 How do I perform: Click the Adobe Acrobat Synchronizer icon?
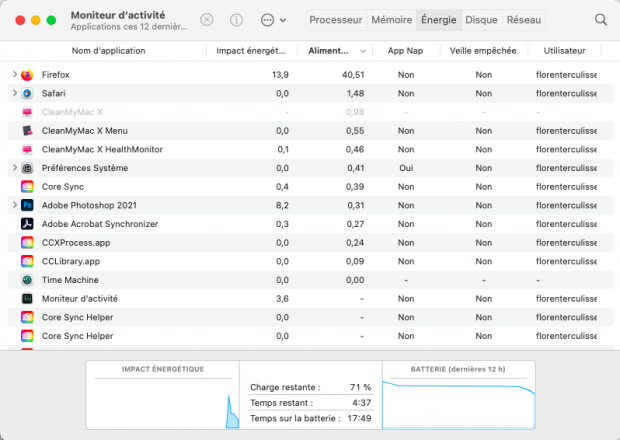click(x=27, y=224)
